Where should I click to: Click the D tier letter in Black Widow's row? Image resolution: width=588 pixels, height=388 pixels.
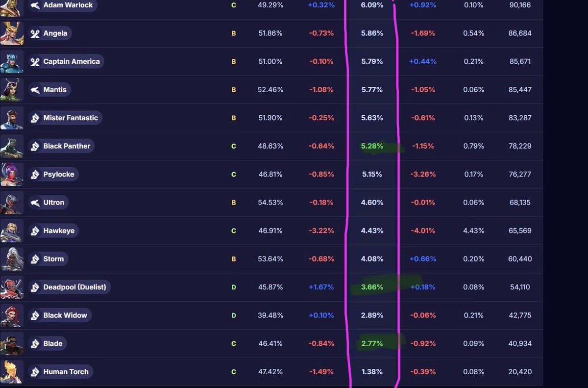234,315
